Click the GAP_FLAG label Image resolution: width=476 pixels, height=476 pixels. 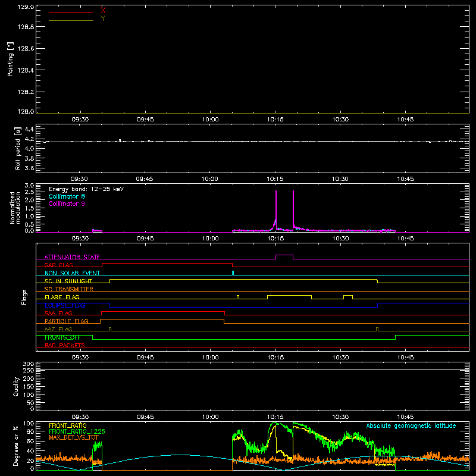(58, 265)
